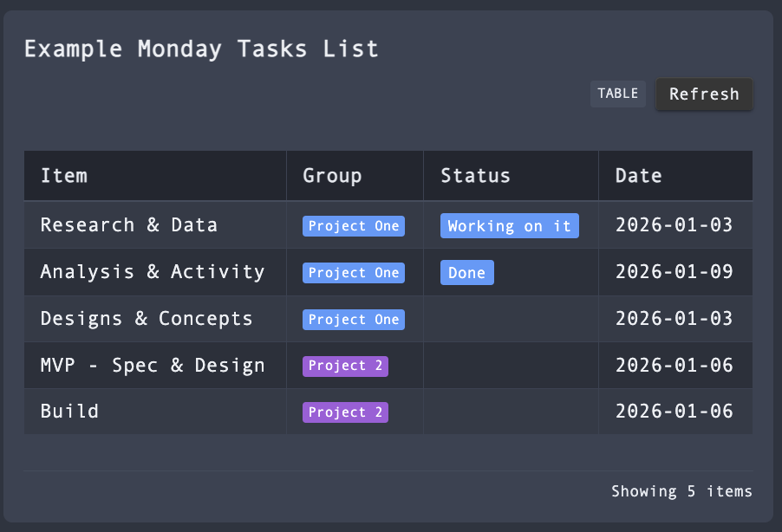Select the TABLE view badge
The image size is (782, 532).
pyautogui.click(x=617, y=94)
